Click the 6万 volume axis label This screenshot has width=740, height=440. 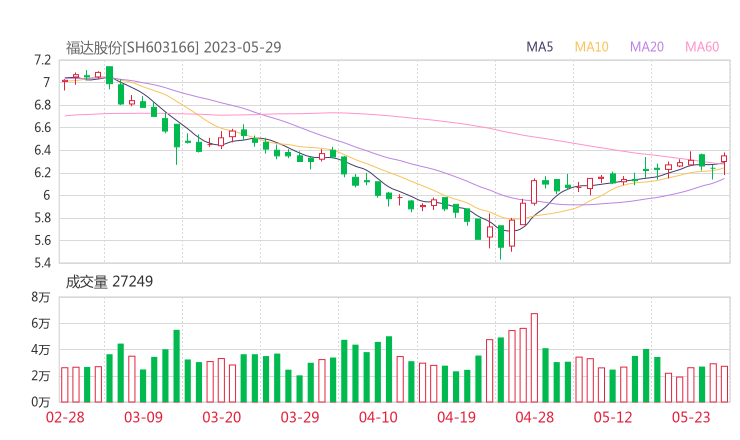[x=41, y=323]
